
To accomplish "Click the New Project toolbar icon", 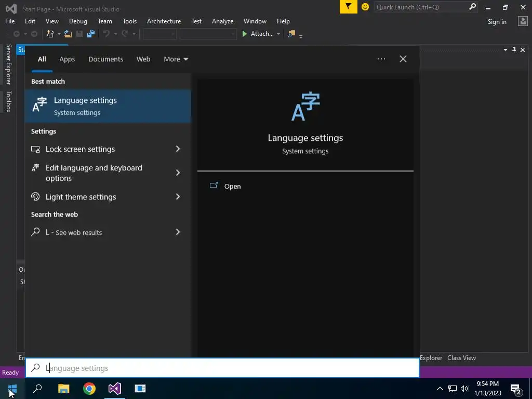I will click(50, 34).
